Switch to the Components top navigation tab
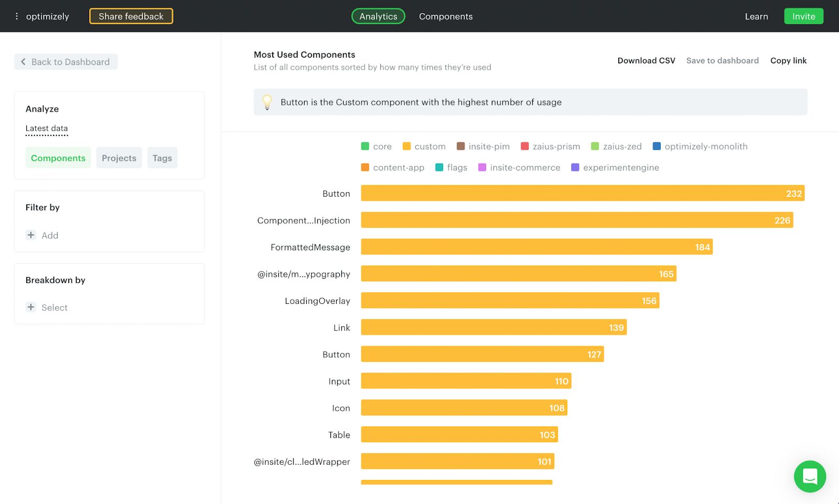Viewport: 839px width, 504px height. click(x=446, y=16)
